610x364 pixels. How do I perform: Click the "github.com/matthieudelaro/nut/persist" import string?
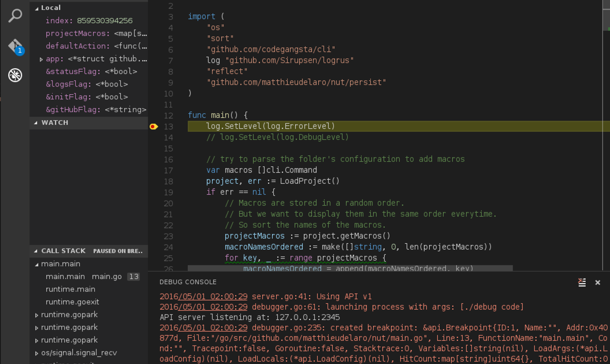point(296,82)
